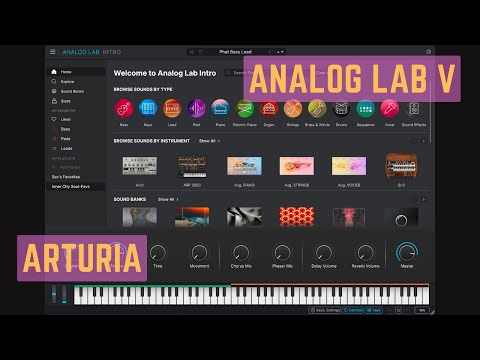Open the Phat Bass Lead preset name

coord(235,52)
